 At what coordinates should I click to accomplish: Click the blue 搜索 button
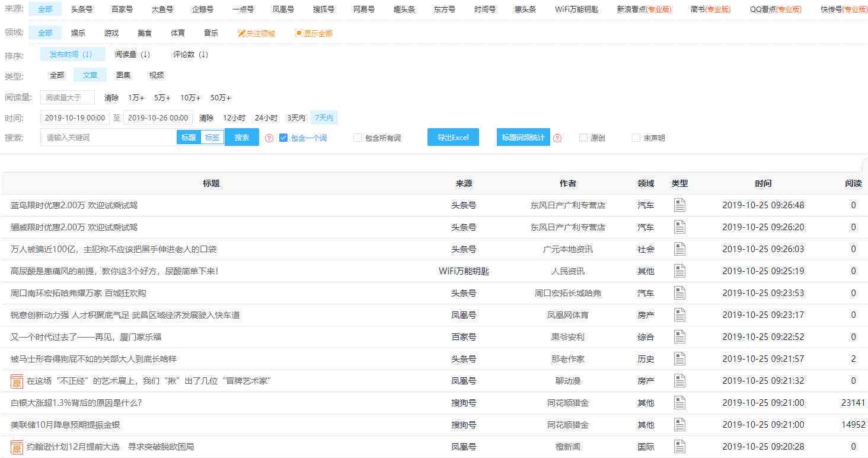(242, 137)
